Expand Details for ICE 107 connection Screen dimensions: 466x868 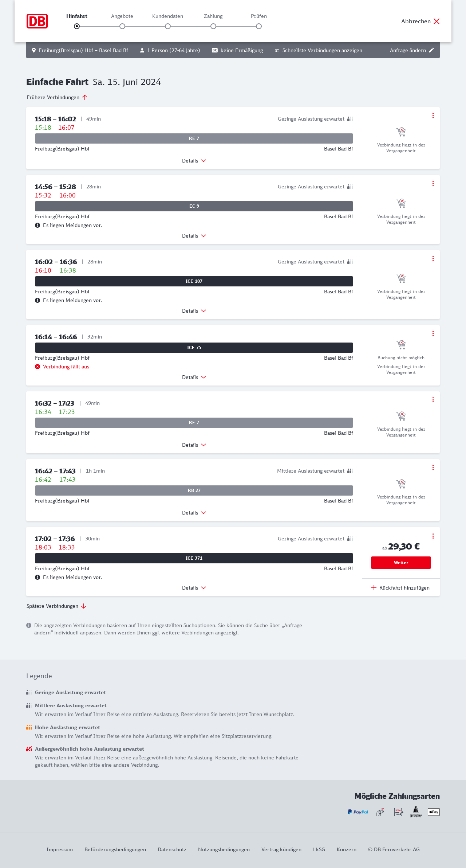pyautogui.click(x=194, y=311)
